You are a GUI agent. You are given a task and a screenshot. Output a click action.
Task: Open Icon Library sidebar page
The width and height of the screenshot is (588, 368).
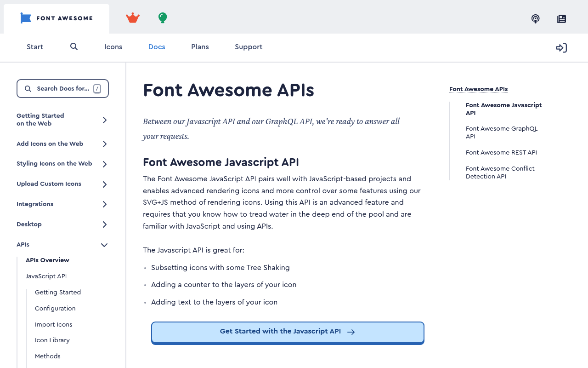(52, 340)
